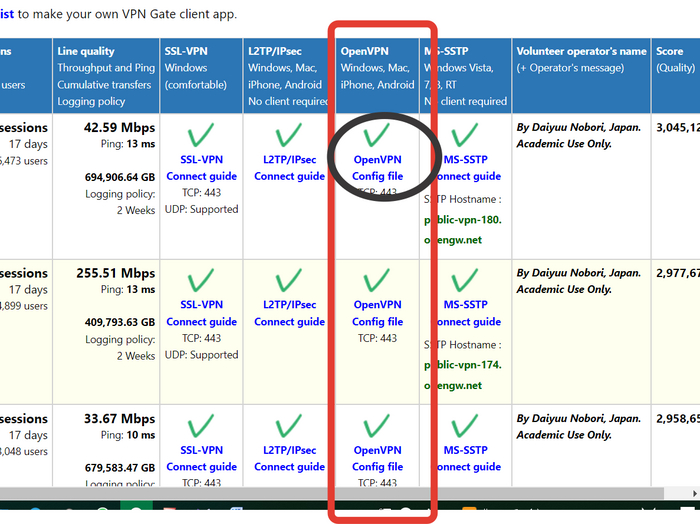Image resolution: width=700 pixels, height=524 pixels.
Task: Click the 'public-vpn-174.opengw.net' SSTP hostname
Action: [x=462, y=375]
